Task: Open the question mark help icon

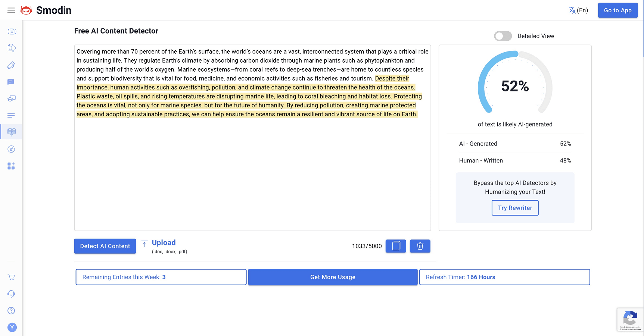Action: tap(11, 311)
